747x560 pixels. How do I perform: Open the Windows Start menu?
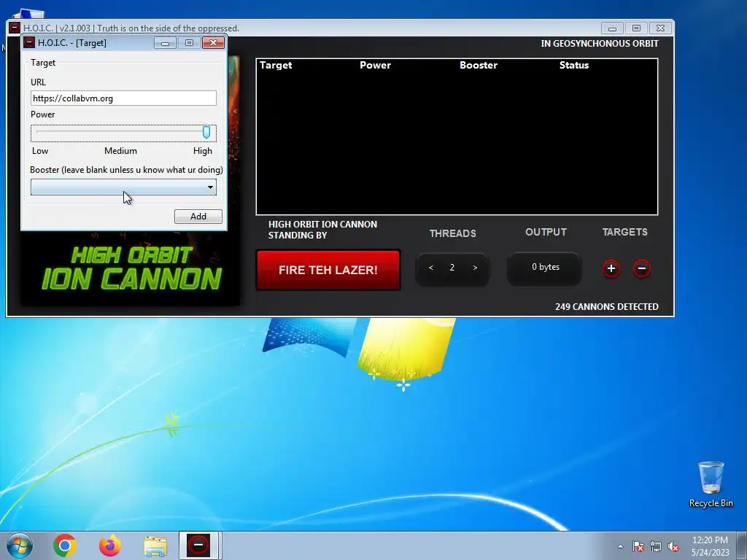(19, 545)
